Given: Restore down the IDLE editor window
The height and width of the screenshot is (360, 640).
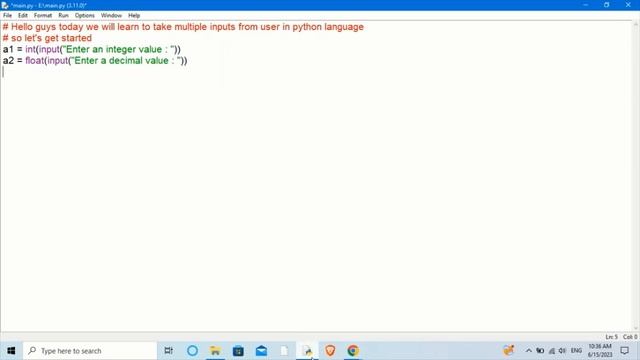Looking at the screenshot, I should (x=607, y=5).
